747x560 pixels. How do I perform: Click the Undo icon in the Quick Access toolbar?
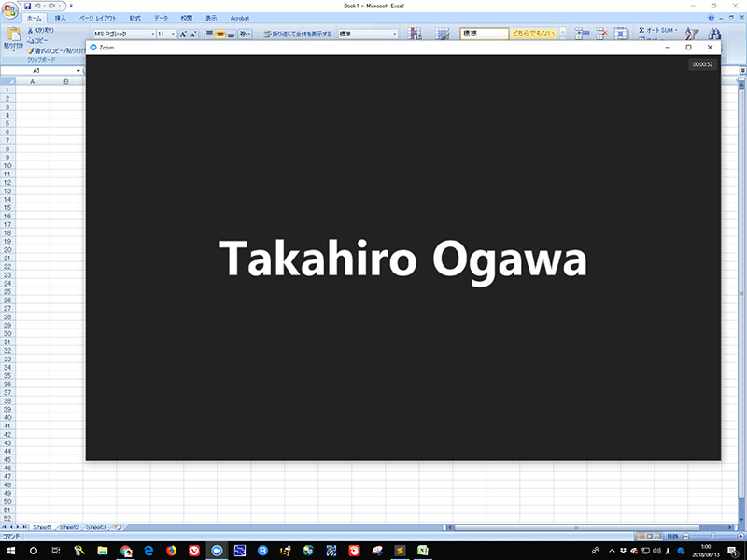point(39,6)
